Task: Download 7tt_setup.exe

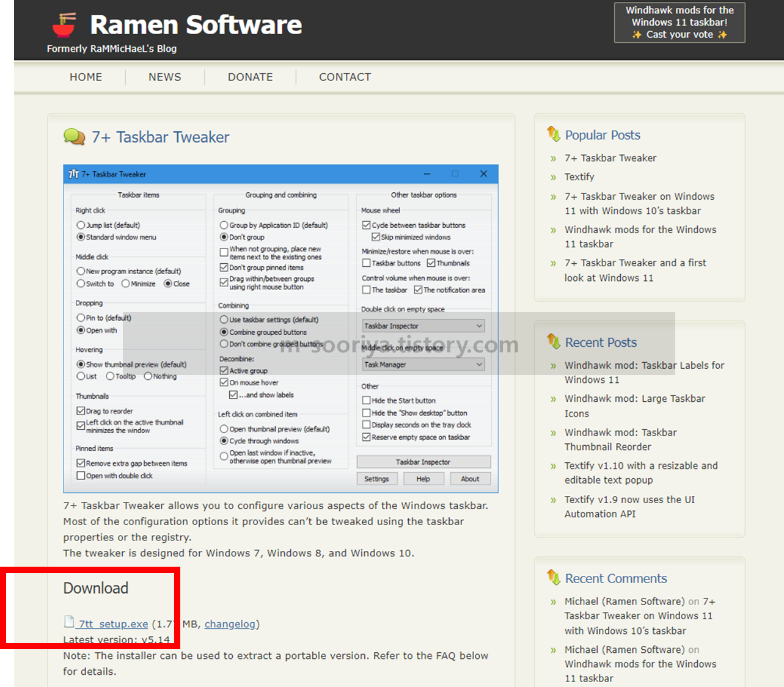Action: pos(114,624)
